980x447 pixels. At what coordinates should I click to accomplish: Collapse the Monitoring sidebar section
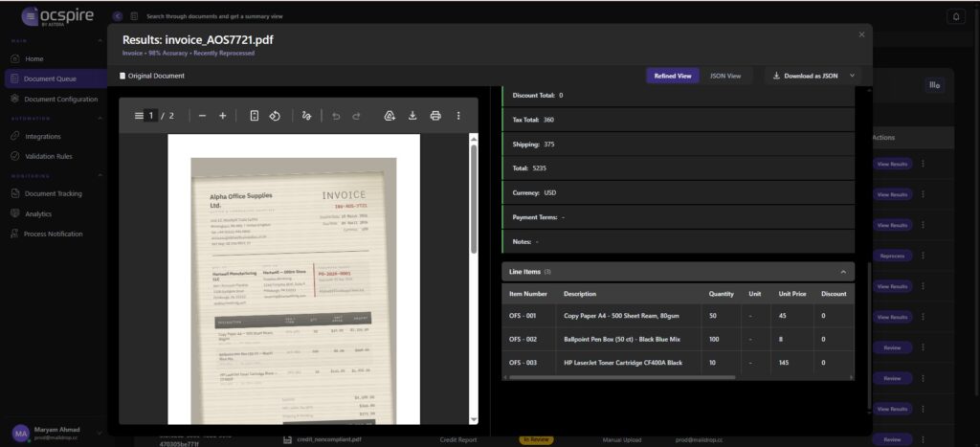[x=100, y=176]
